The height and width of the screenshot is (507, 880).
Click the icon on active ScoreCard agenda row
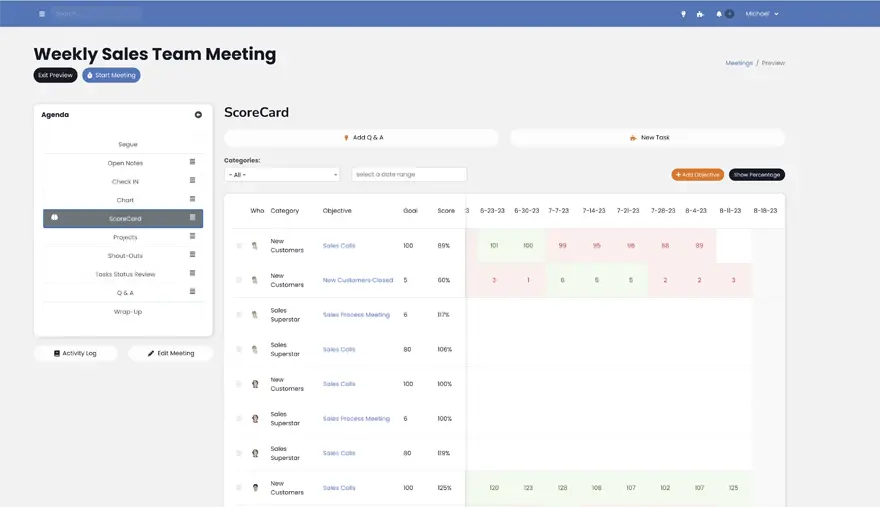pos(54,217)
